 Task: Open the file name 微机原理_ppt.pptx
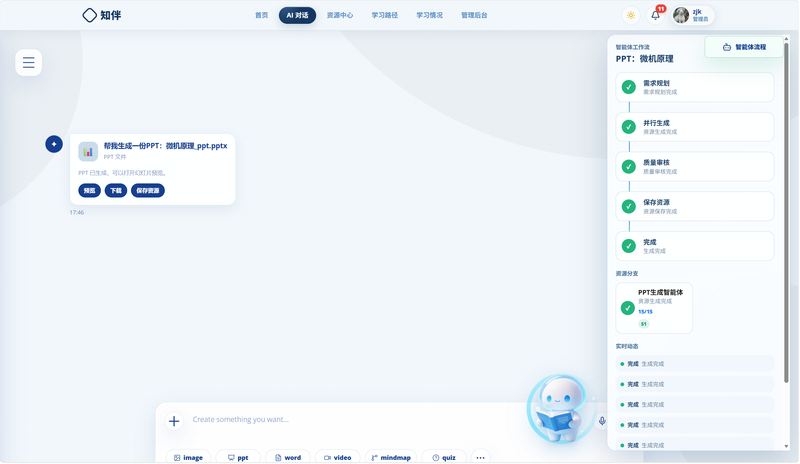click(x=166, y=146)
